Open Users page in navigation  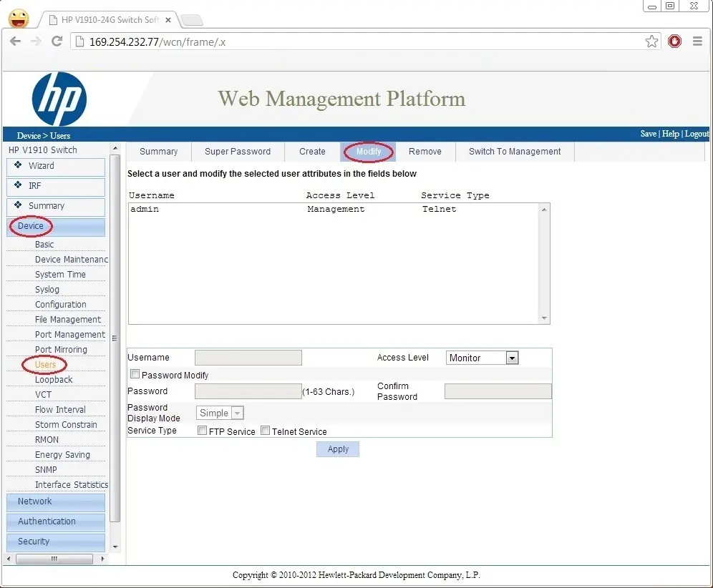(45, 364)
